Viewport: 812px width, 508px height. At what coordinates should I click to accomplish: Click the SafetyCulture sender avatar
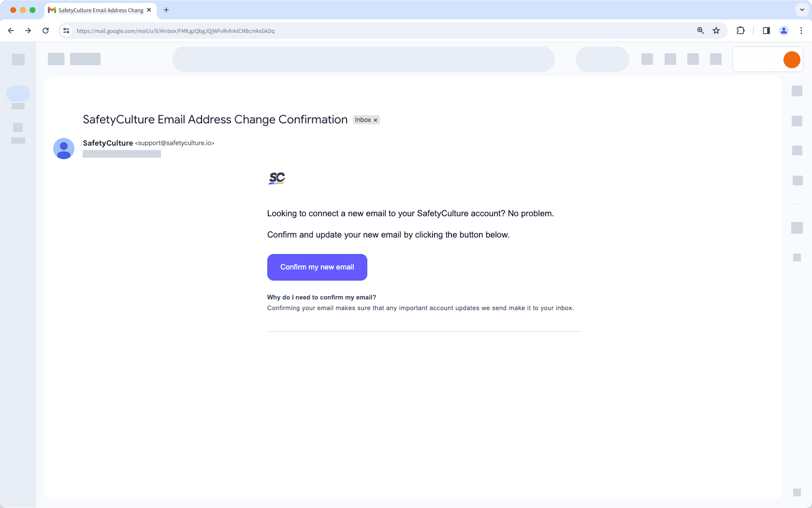[x=63, y=149]
